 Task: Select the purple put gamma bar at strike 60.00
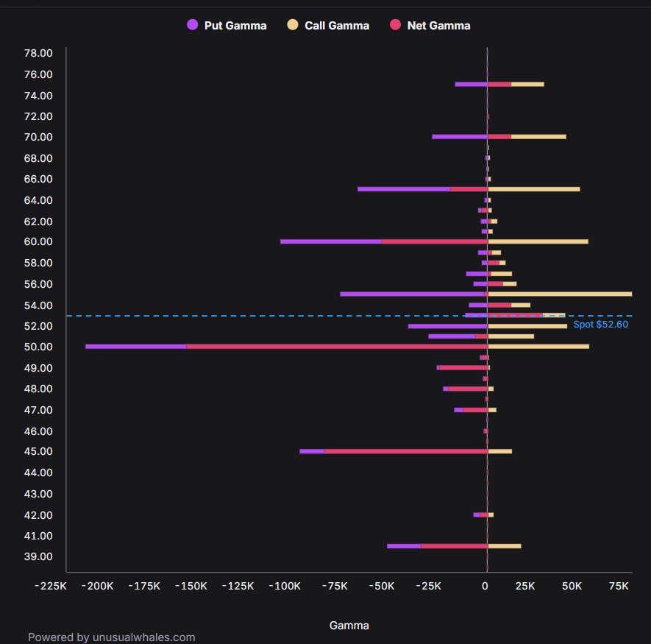[x=331, y=242]
